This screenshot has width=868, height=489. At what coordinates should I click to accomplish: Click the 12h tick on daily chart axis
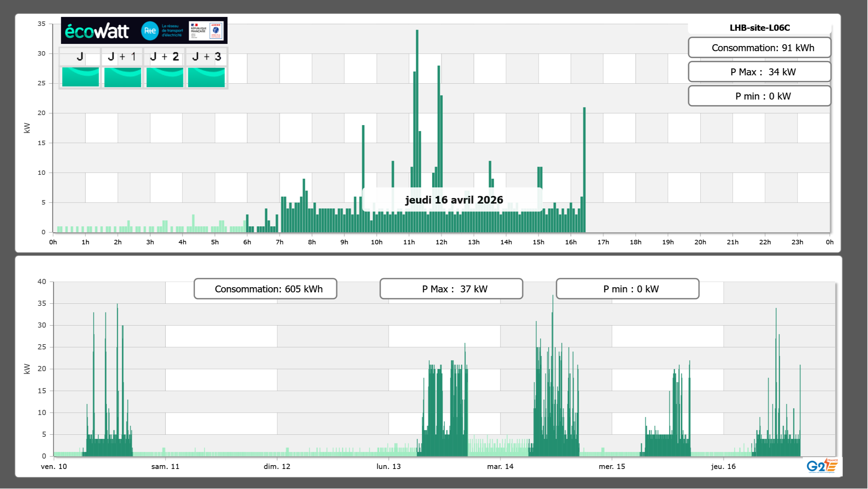pyautogui.click(x=441, y=242)
